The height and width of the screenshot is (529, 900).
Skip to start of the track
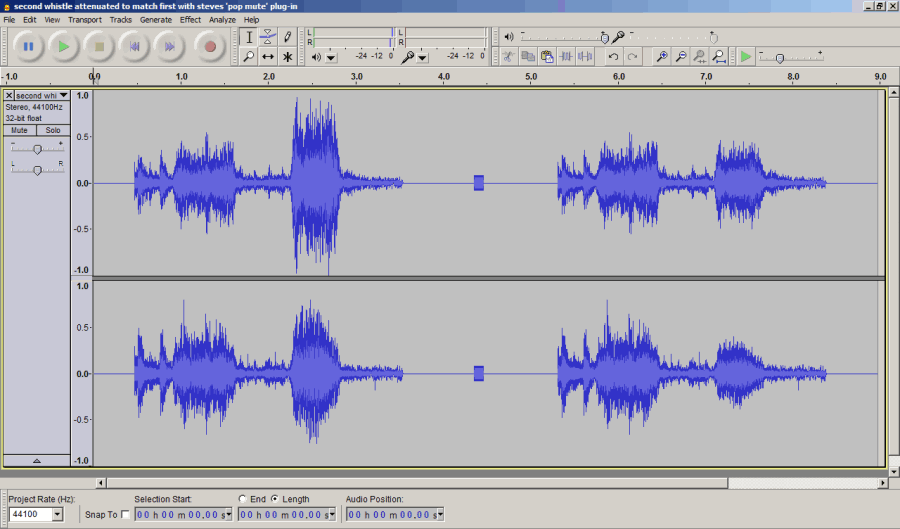[x=134, y=46]
